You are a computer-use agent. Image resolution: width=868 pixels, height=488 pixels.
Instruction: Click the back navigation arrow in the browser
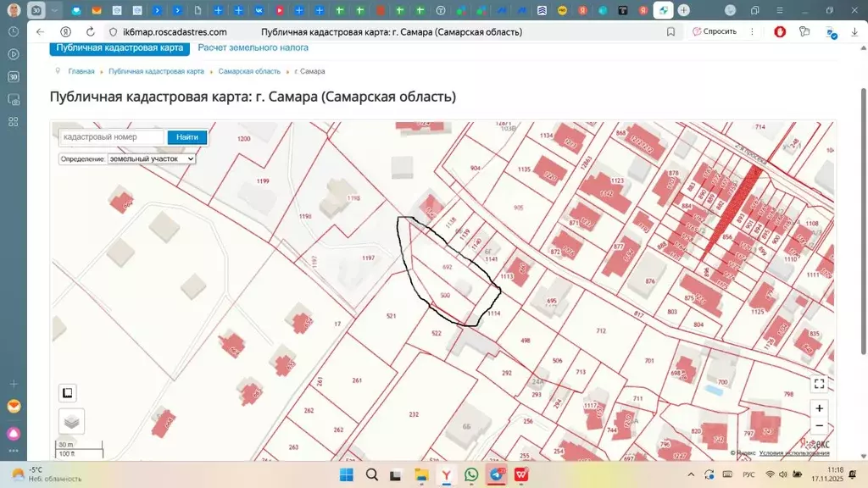pyautogui.click(x=40, y=30)
